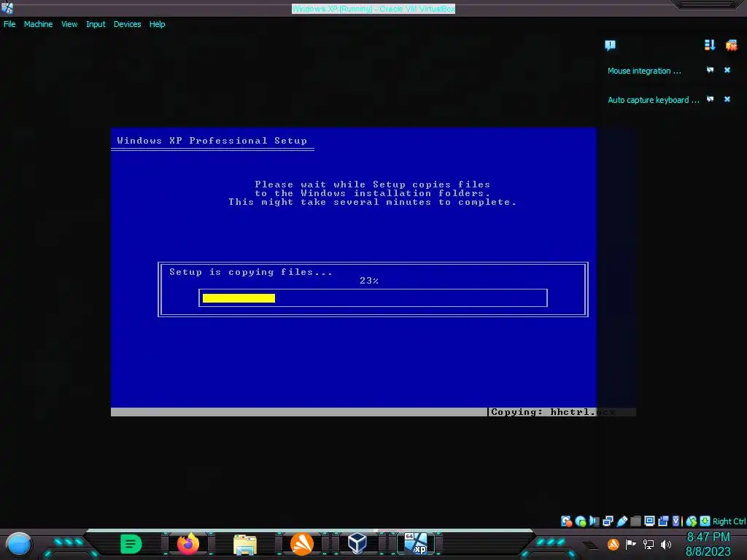Click the virtualization CPU status icon

[x=676, y=521]
